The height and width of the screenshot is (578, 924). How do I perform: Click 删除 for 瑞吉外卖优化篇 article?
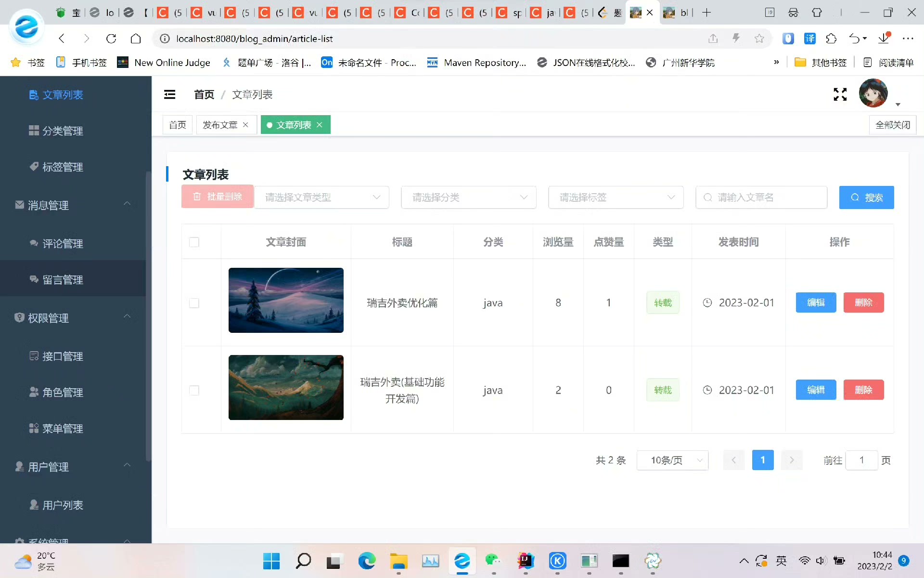pos(863,302)
